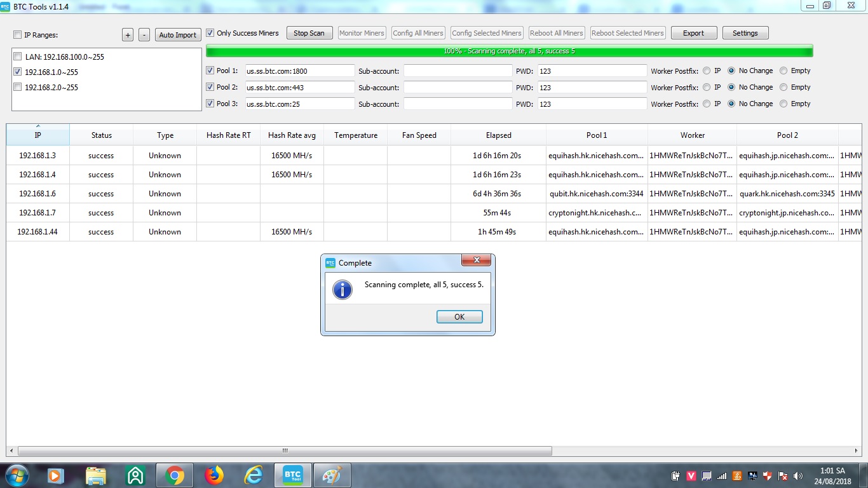Launch Windows Media Player from taskbar

(x=55, y=475)
